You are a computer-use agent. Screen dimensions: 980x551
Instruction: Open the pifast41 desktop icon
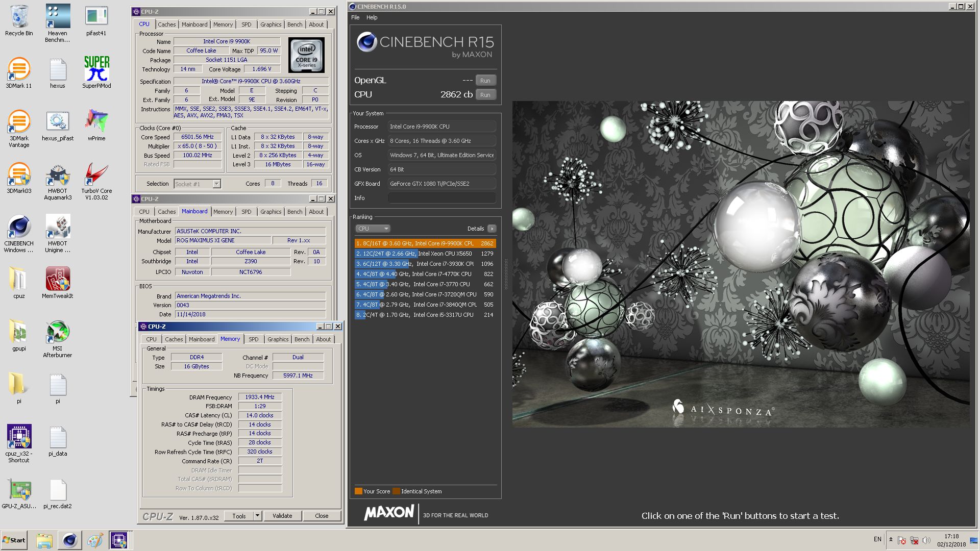point(96,20)
